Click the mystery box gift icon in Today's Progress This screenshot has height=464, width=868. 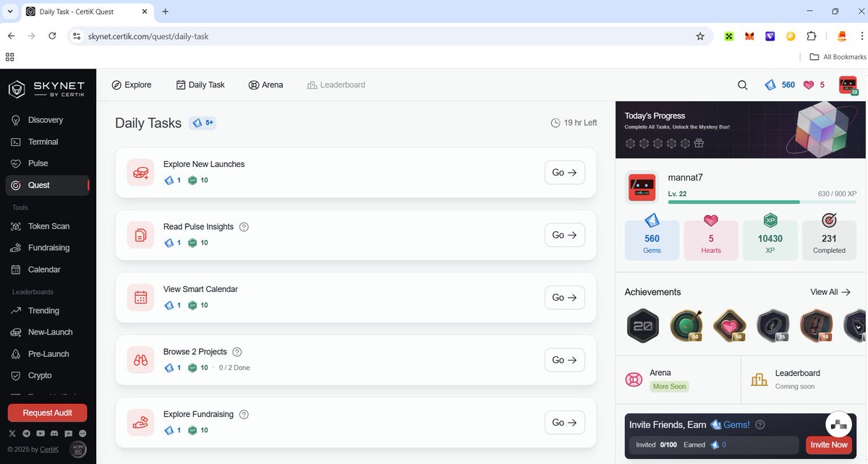[699, 143]
